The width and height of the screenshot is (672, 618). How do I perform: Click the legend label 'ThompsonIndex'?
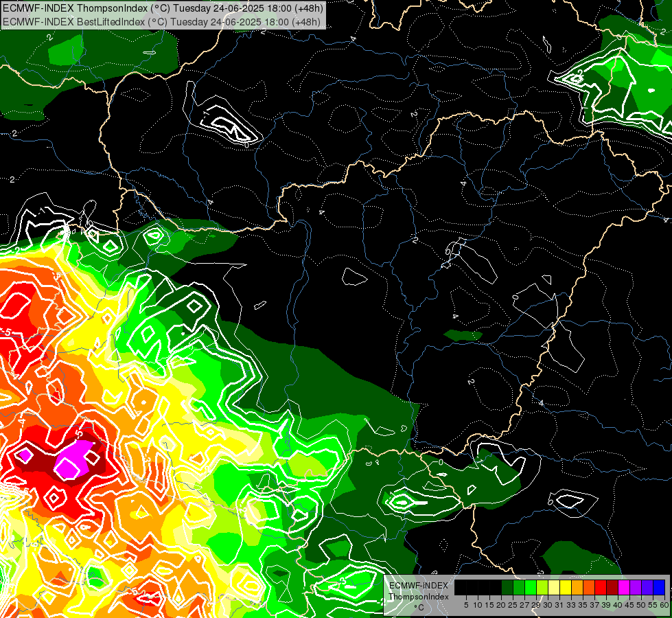point(418,597)
